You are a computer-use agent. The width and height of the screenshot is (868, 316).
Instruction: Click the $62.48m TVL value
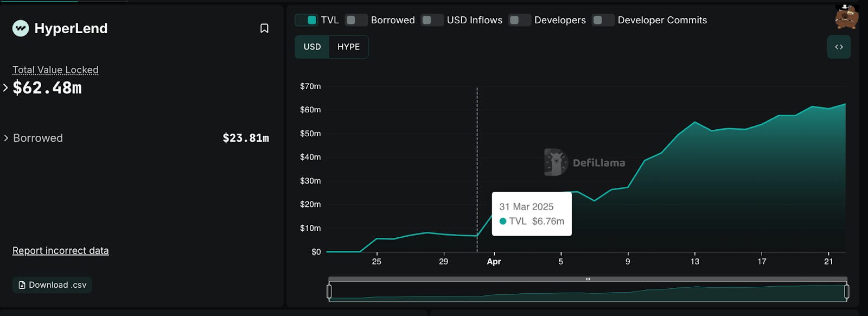47,87
